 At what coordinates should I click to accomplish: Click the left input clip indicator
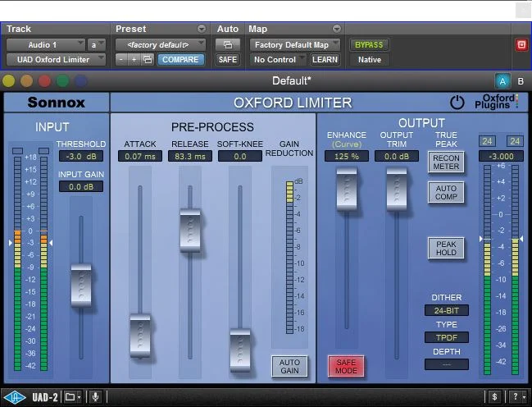click(18, 150)
